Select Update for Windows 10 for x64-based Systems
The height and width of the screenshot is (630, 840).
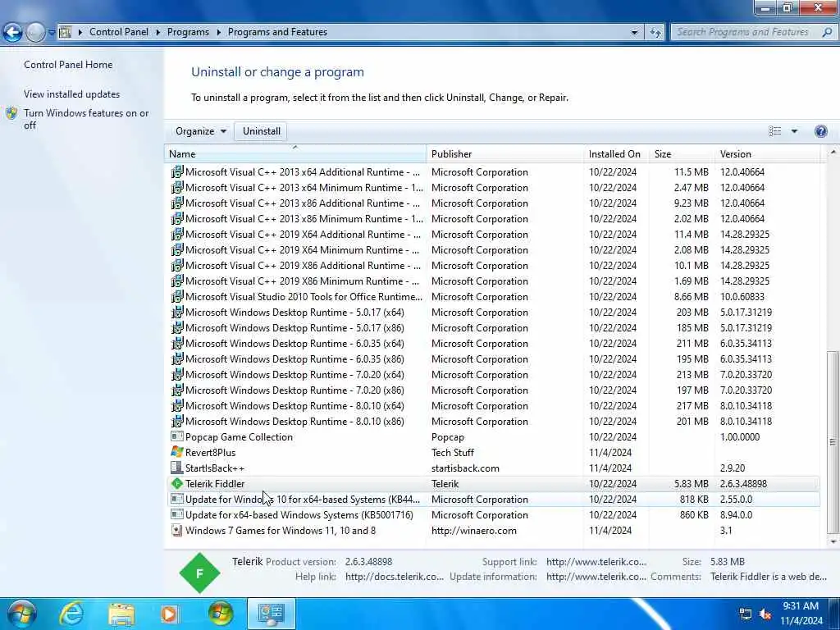(x=493, y=500)
